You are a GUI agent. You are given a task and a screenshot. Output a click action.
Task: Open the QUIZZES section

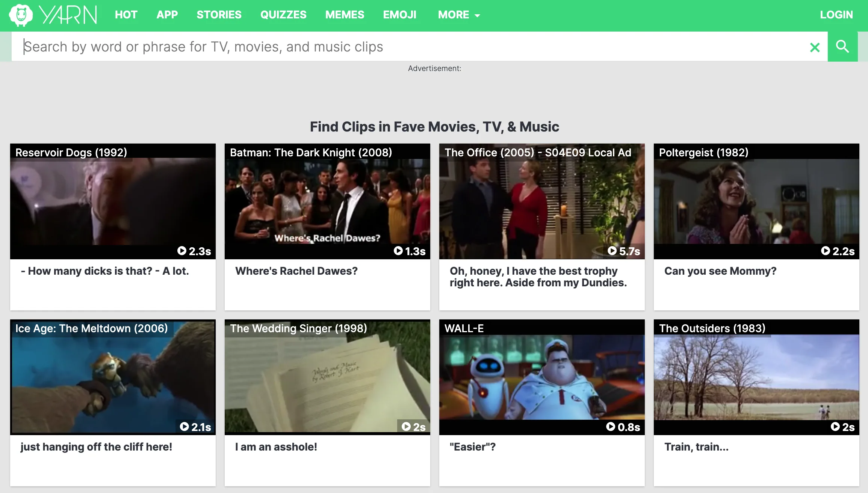[283, 15]
